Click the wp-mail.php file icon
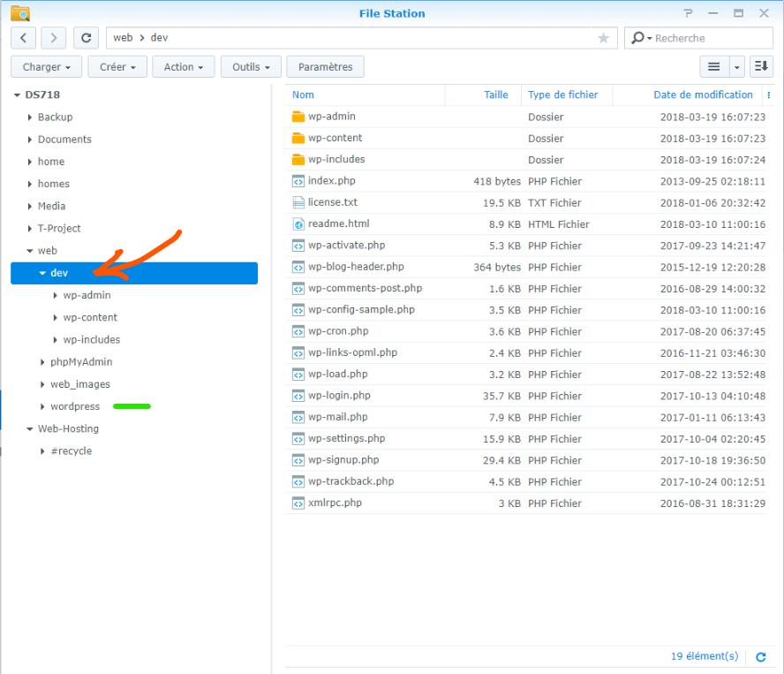 [x=298, y=417]
